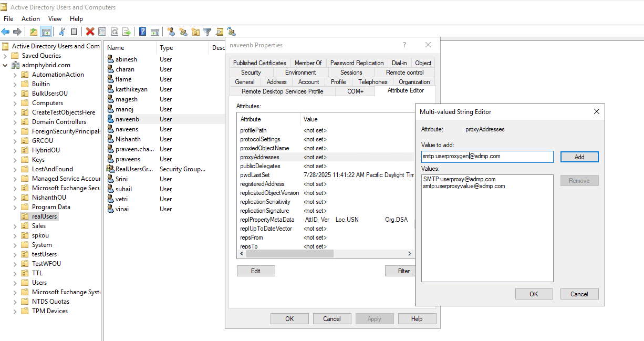Open the Action menu

pyautogui.click(x=30, y=18)
